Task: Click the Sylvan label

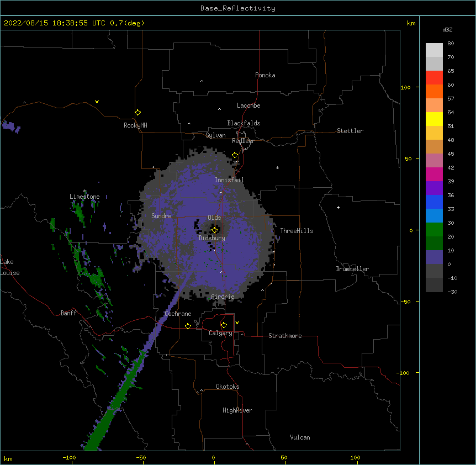Action: tap(215, 135)
